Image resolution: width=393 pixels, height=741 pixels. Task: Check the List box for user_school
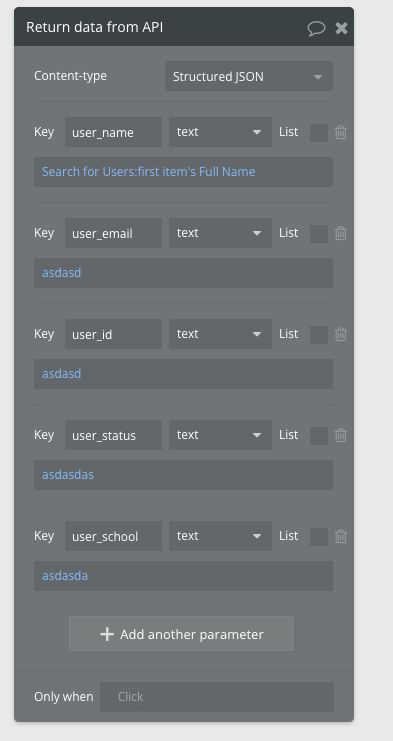click(319, 537)
